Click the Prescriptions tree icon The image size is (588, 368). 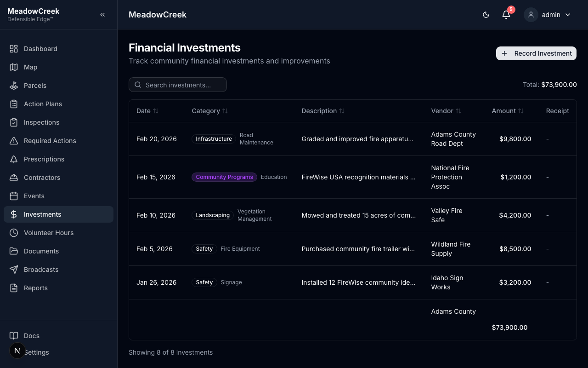(14, 159)
